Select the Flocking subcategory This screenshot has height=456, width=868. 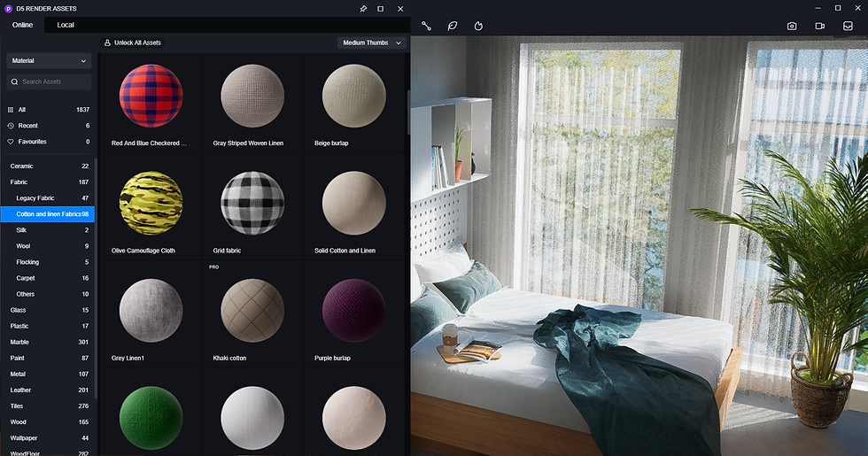(48, 262)
